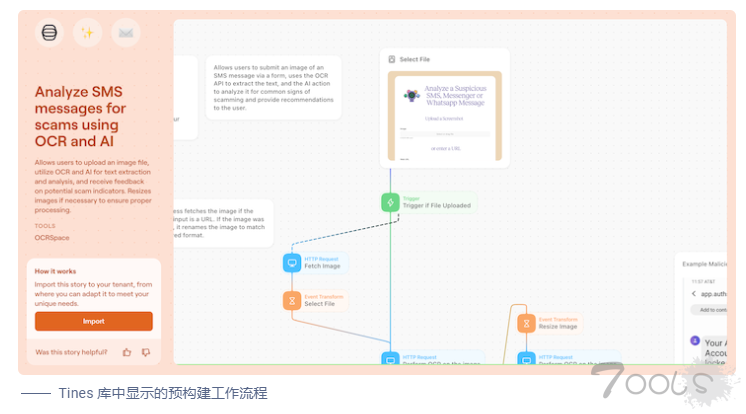Click the Analyze SMS messages story title
The width and height of the screenshot is (746, 414).
(80, 116)
